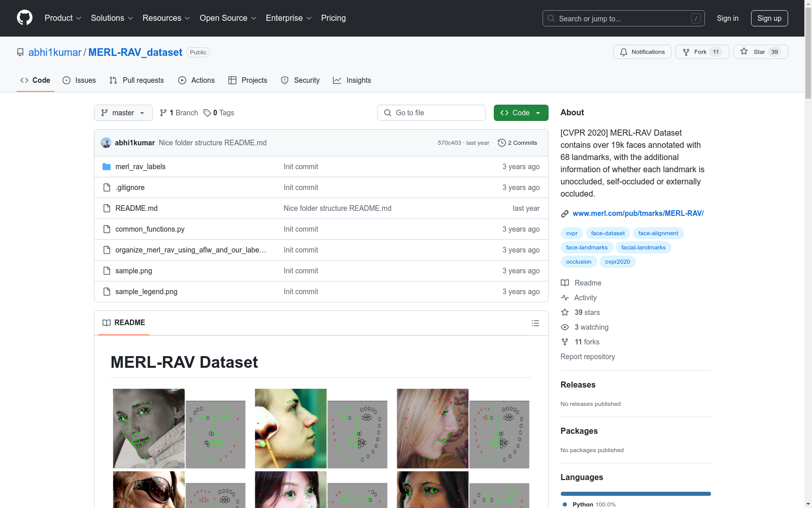Click the fork icon beside 11 forks
Viewport: 812px width, 508px height.
565,342
